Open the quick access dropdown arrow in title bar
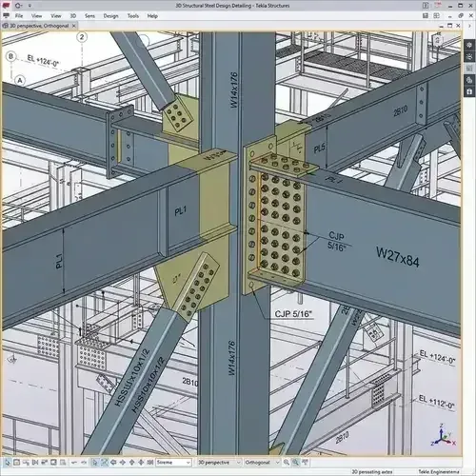 tap(30, 6)
